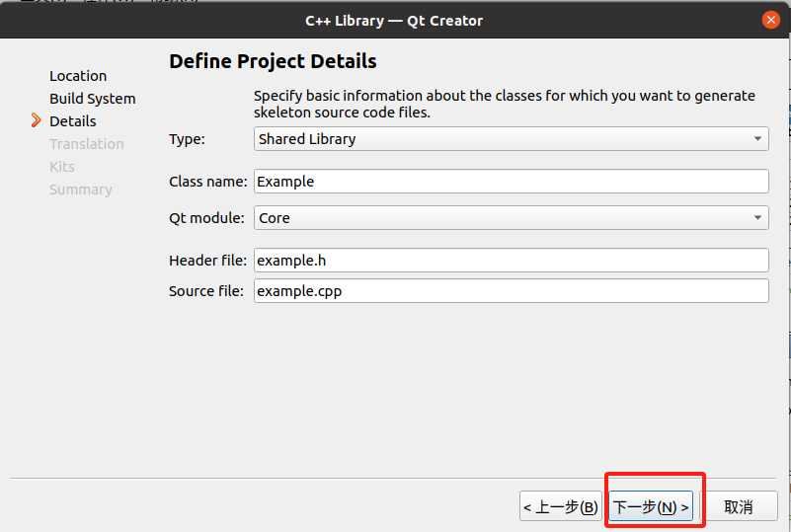This screenshot has width=791, height=532.
Task: Proceed with the 下一步(N) button
Action: point(651,506)
